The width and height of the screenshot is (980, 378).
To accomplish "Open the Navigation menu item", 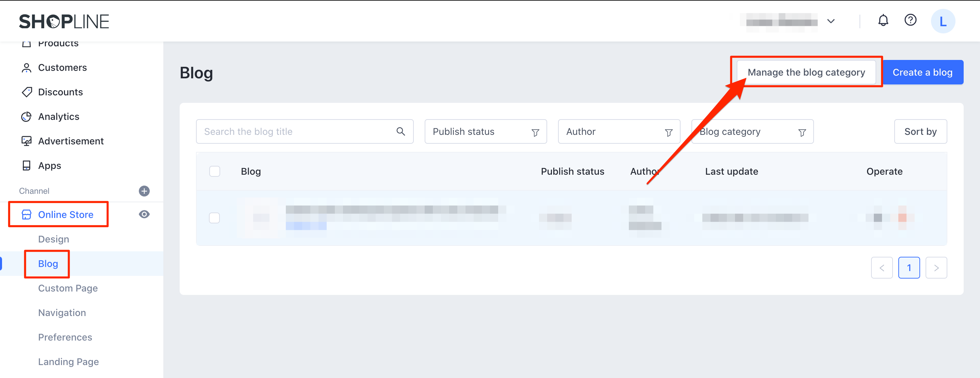I will coord(62,313).
